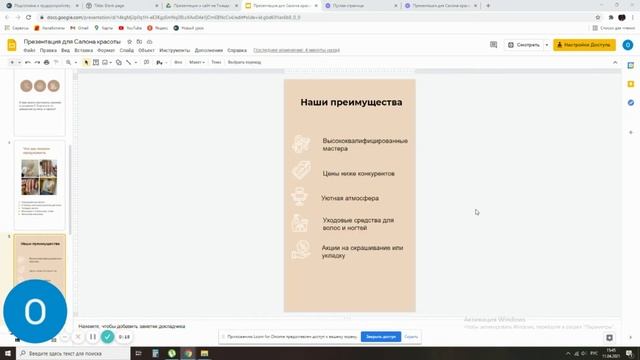Open the comment history icon

click(493, 45)
